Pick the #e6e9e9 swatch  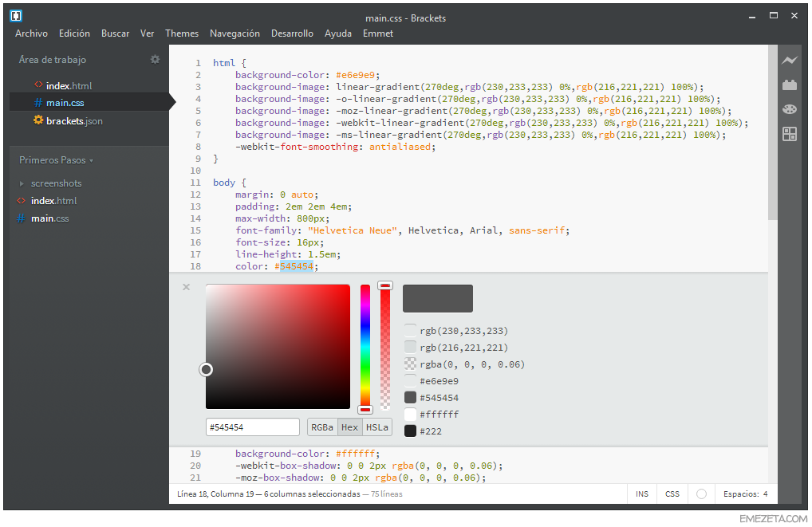point(410,380)
